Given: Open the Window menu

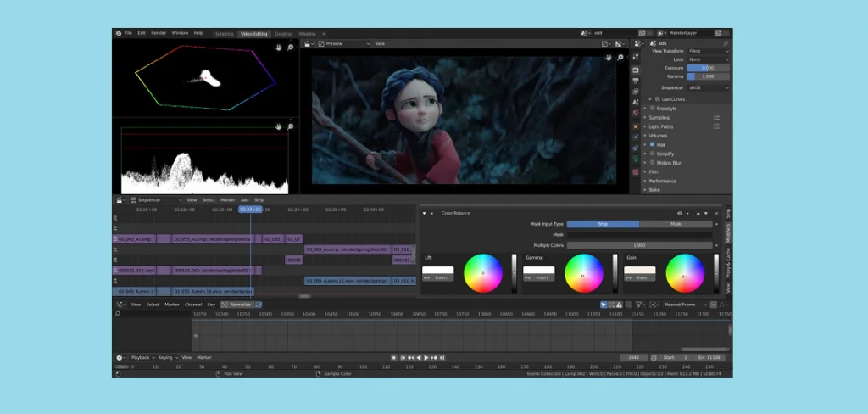Looking at the screenshot, I should 180,33.
